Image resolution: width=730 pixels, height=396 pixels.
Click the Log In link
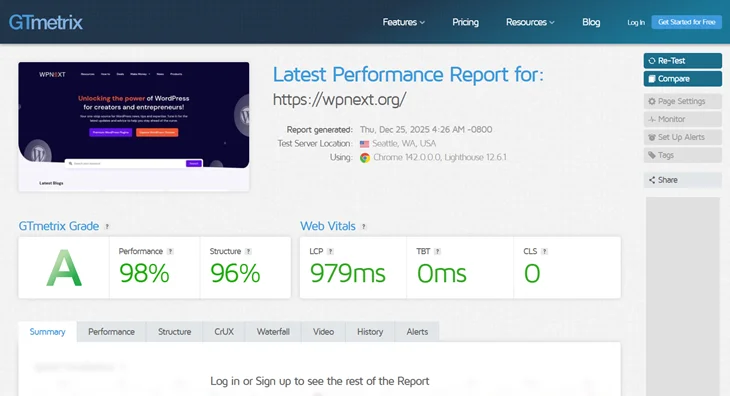636,22
